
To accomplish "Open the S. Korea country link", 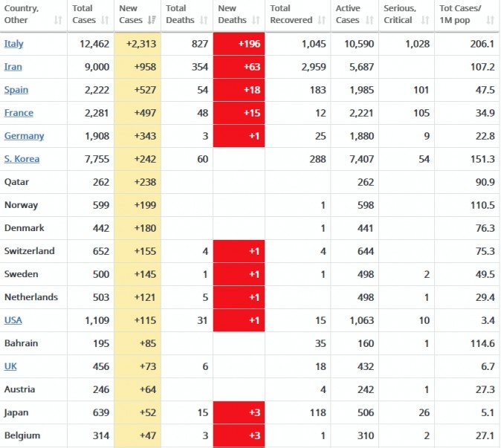I will click(22, 159).
